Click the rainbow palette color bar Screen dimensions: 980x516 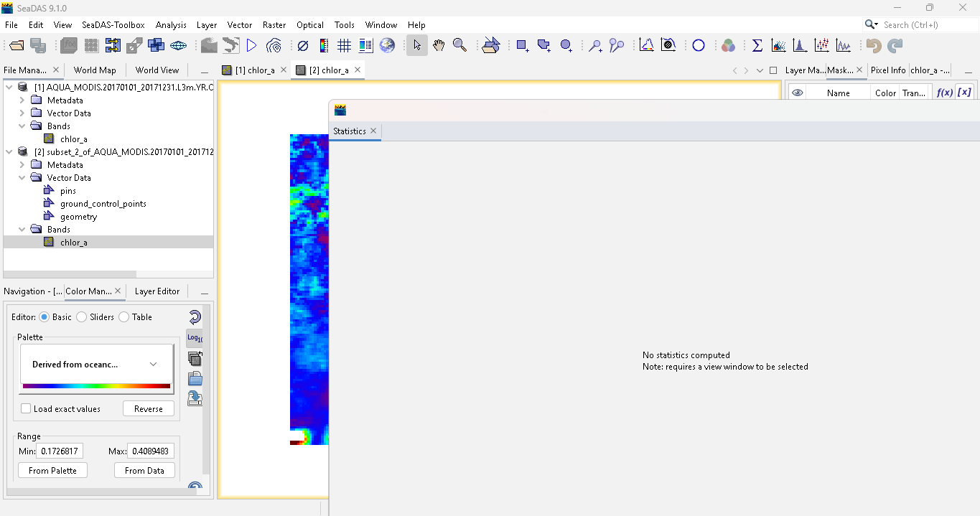(x=96, y=386)
